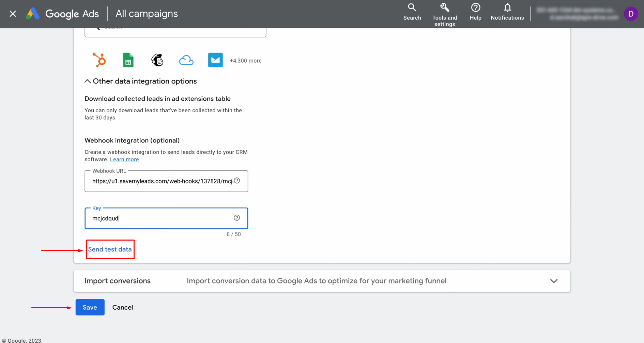
Task: Click the Webhook integration (optional) heading
Action: click(132, 141)
